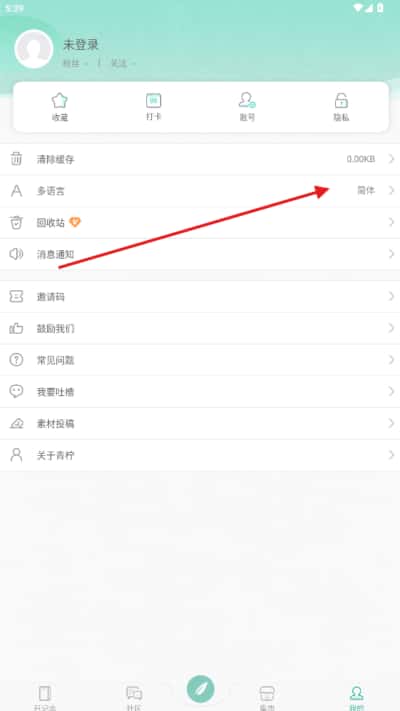The image size is (400, 711).
Task: Open the 隐私 privacy lock icon
Action: pos(341,101)
